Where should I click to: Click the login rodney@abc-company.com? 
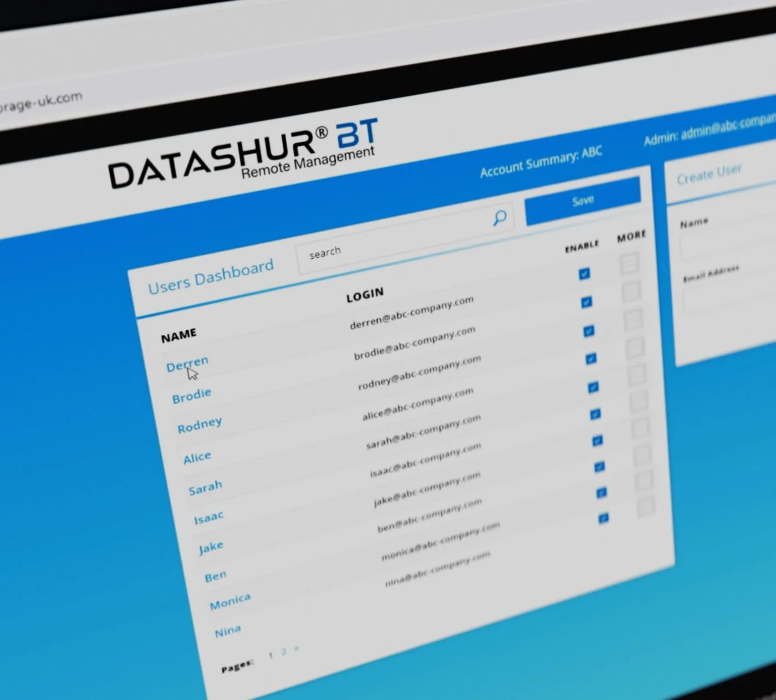tap(419, 372)
